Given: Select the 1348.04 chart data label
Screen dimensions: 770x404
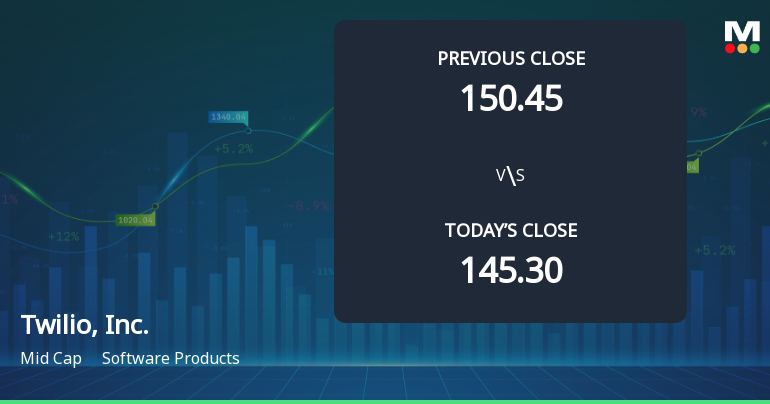Looking at the screenshot, I should pos(228,117).
